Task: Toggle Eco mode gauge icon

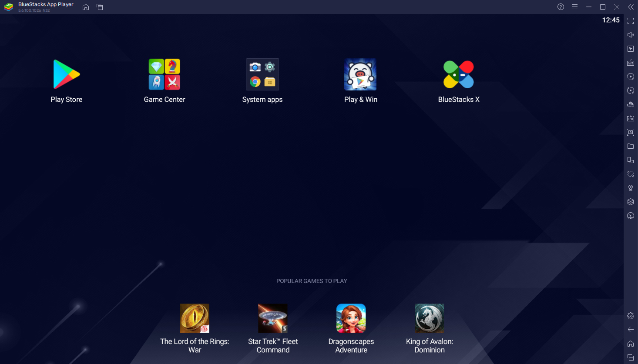Action: 631,216
